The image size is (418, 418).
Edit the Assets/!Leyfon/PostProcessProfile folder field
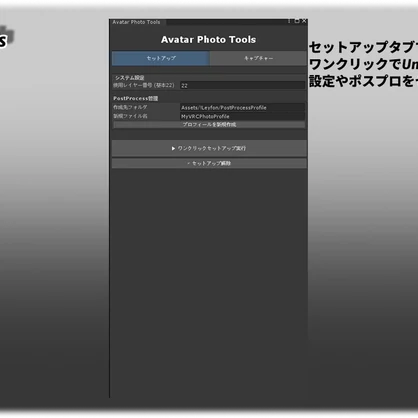[242, 108]
